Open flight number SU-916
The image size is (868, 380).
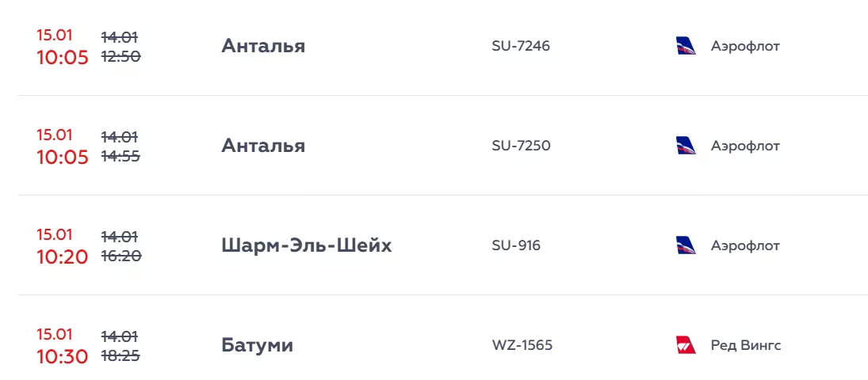click(516, 245)
